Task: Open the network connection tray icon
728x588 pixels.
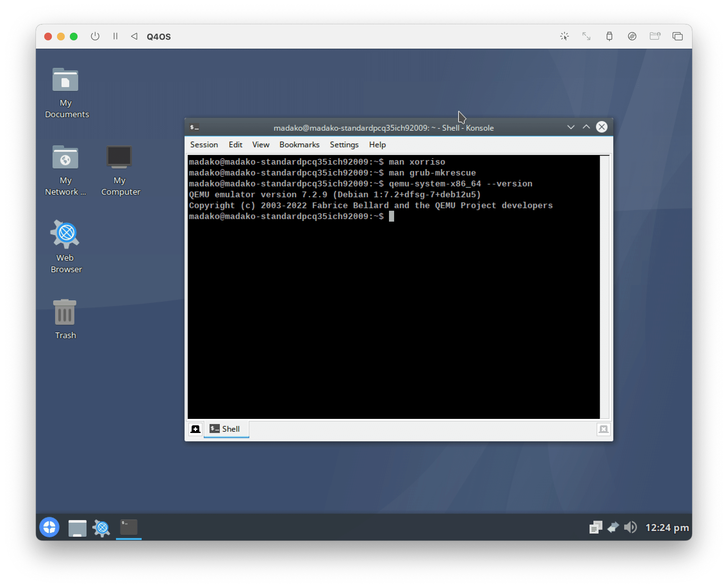Action: point(613,527)
